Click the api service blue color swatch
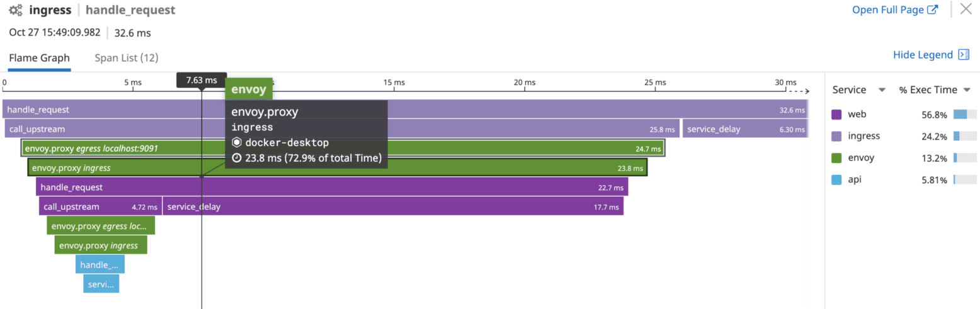Image resolution: width=980 pixels, height=309 pixels. (836, 180)
